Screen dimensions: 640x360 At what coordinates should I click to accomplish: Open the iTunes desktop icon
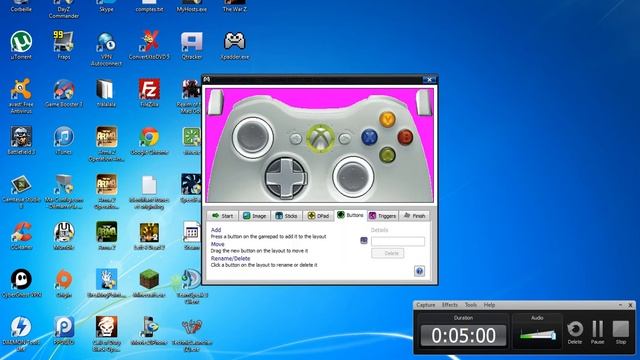click(x=64, y=140)
